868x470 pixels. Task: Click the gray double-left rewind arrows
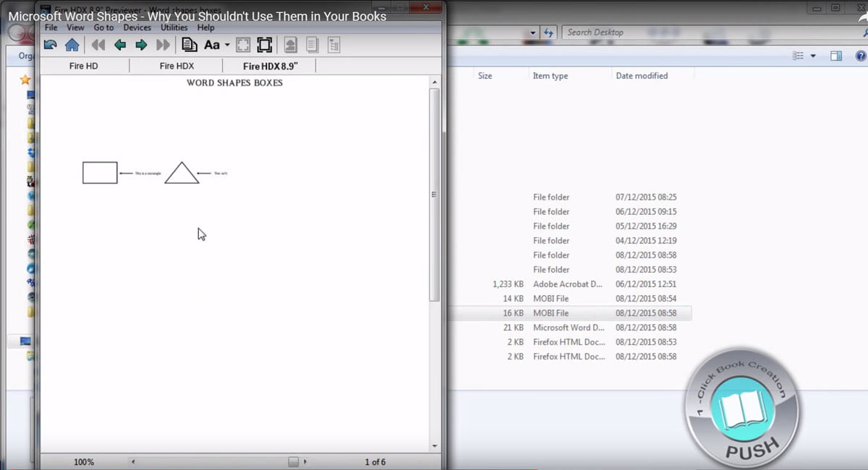click(98, 45)
